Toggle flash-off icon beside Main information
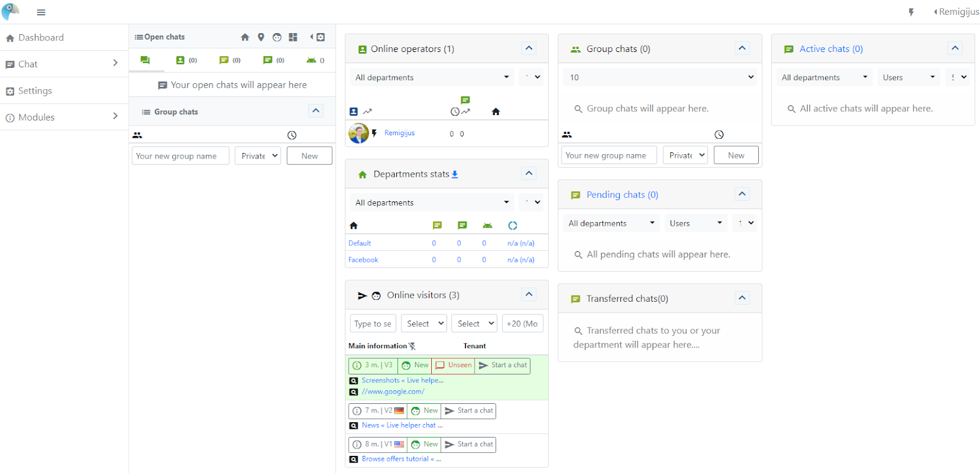The image size is (980, 473). tap(412, 346)
